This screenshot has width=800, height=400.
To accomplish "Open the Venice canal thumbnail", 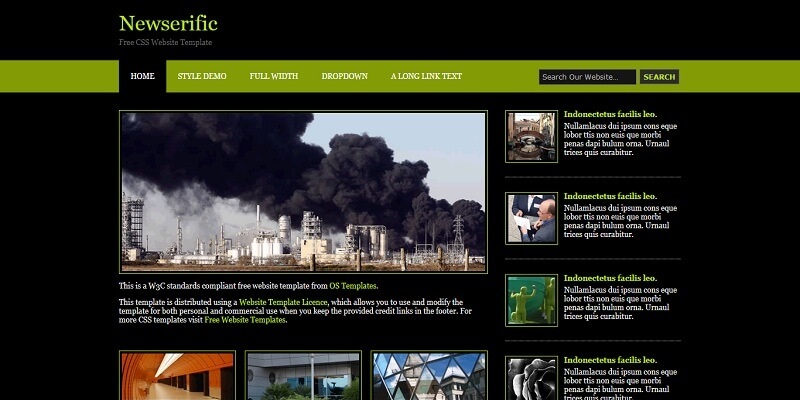I will pos(531,137).
